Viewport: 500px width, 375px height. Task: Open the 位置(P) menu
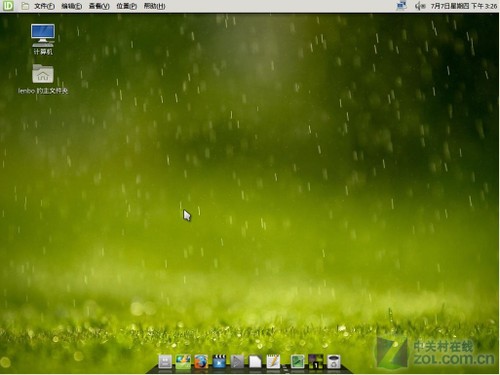pos(126,6)
